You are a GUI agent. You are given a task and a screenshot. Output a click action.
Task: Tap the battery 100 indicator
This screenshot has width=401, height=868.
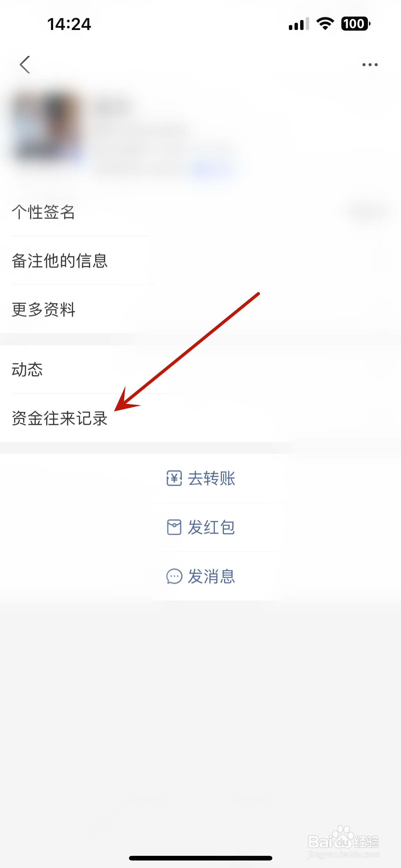355,23
